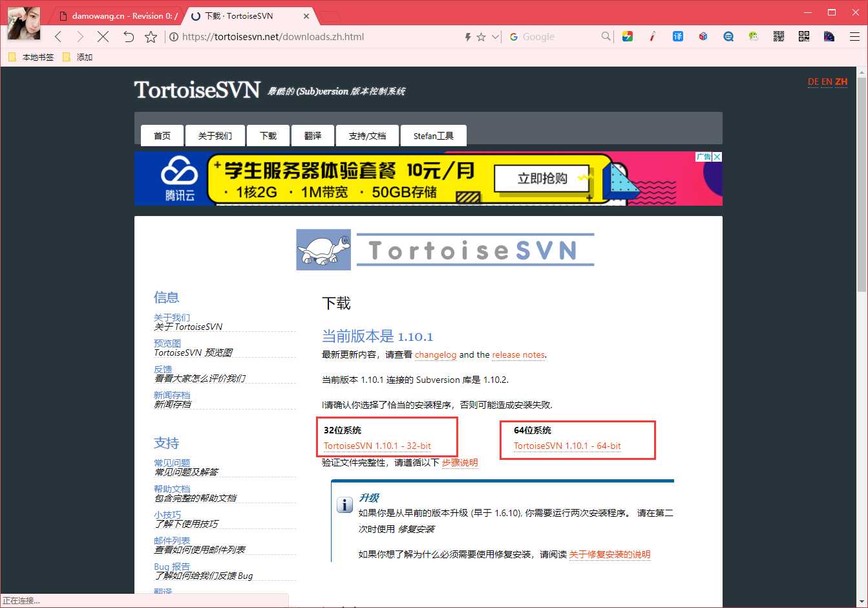868x608 pixels.
Task: Click the favorite star inside address bar
Action: (x=481, y=37)
